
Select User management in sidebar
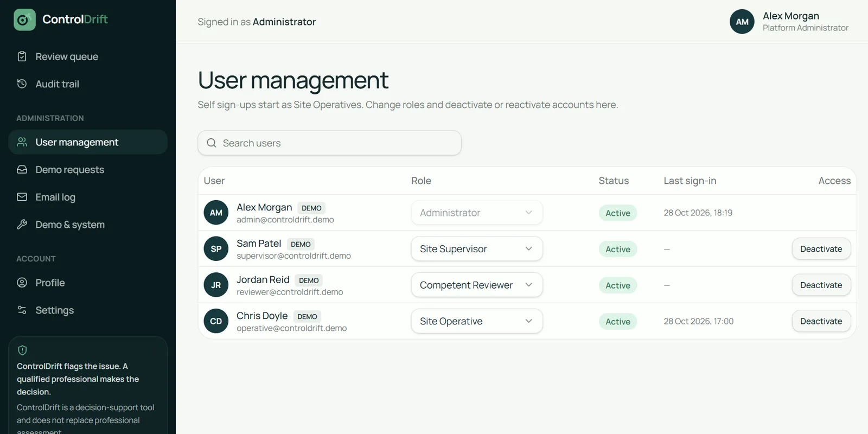point(88,142)
